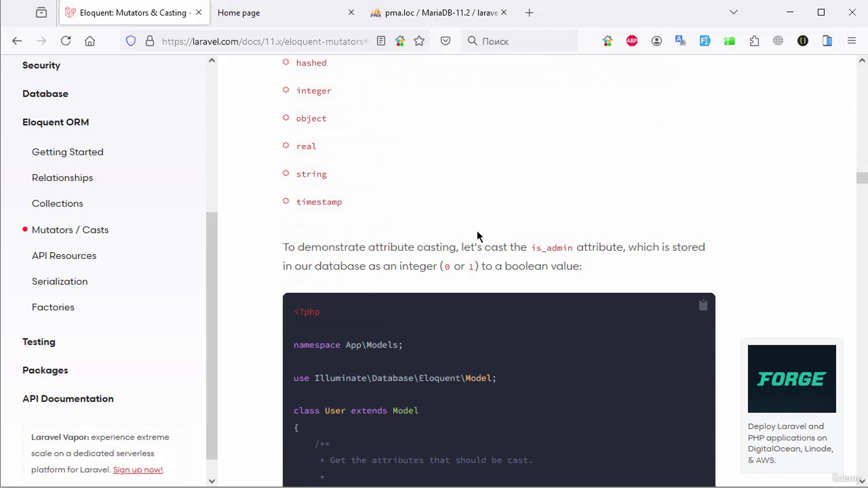Open the extensions puzzle icon
This screenshot has height=488, width=868.
754,41
